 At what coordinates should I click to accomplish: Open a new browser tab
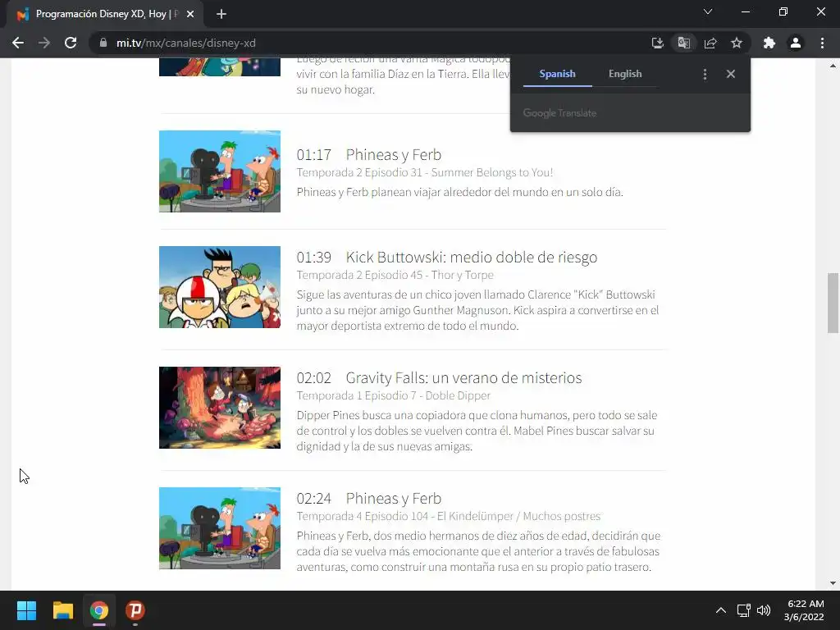pyautogui.click(x=221, y=14)
